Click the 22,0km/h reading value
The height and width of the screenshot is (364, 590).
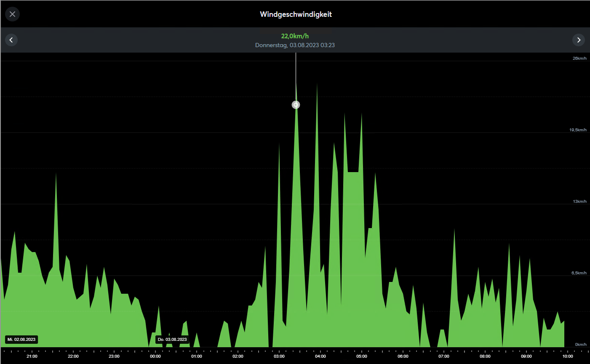pyautogui.click(x=295, y=36)
